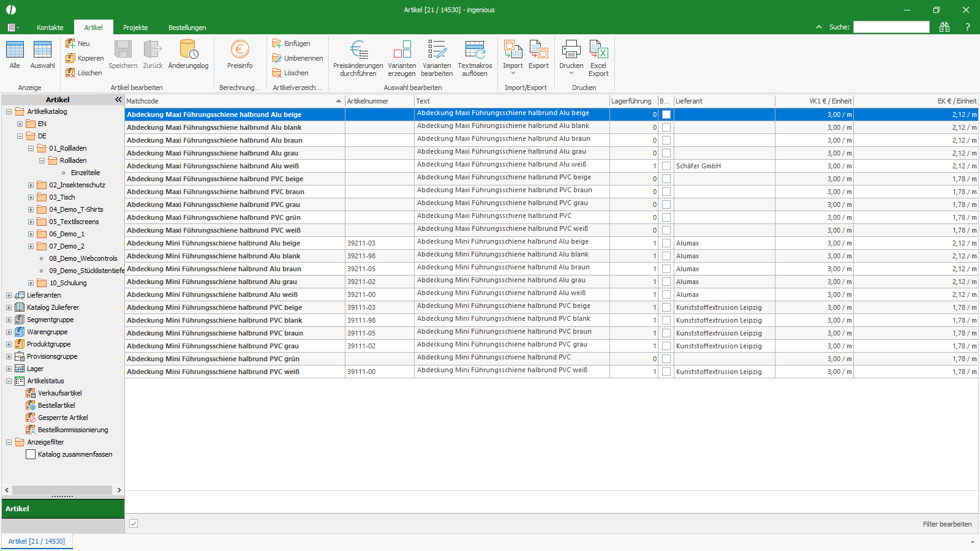980x551 pixels.
Task: Toggle checkbox for Mini PVC weiß row
Action: pos(666,372)
